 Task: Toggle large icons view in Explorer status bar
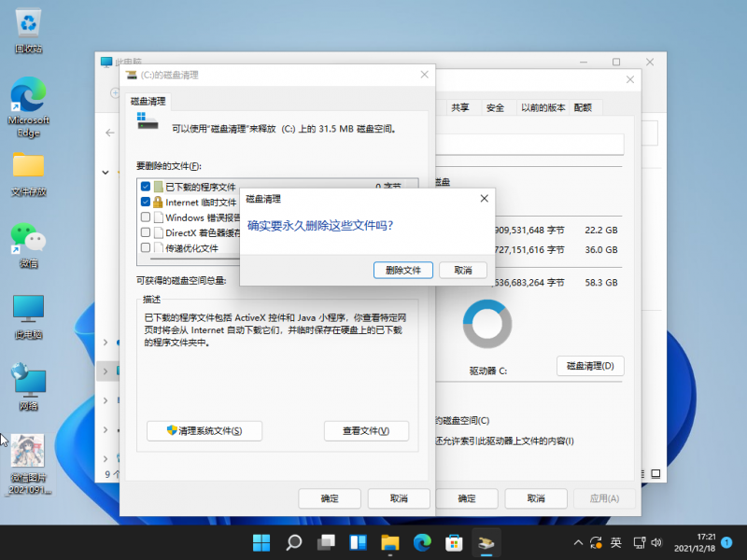(656, 474)
